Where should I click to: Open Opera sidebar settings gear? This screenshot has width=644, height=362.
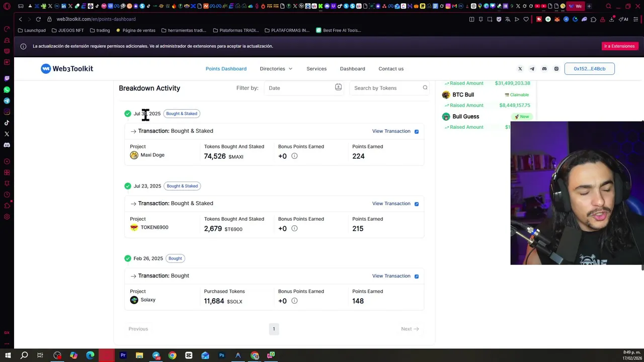(7, 217)
